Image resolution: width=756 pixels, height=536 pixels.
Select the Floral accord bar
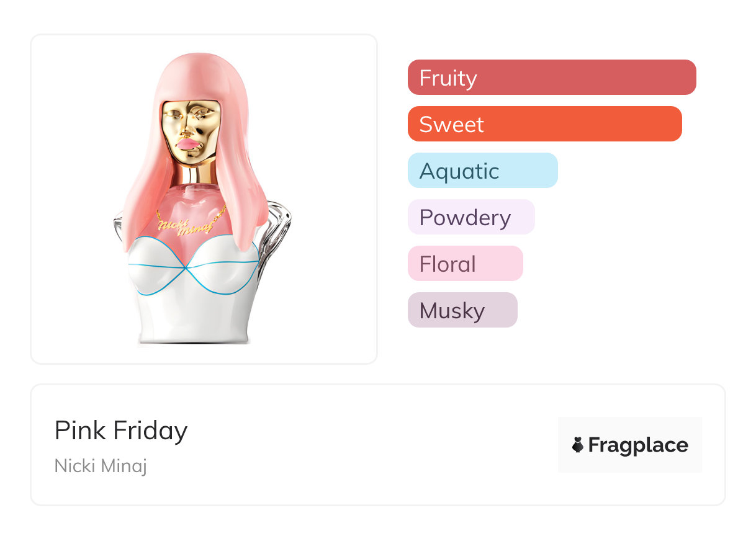point(465,264)
